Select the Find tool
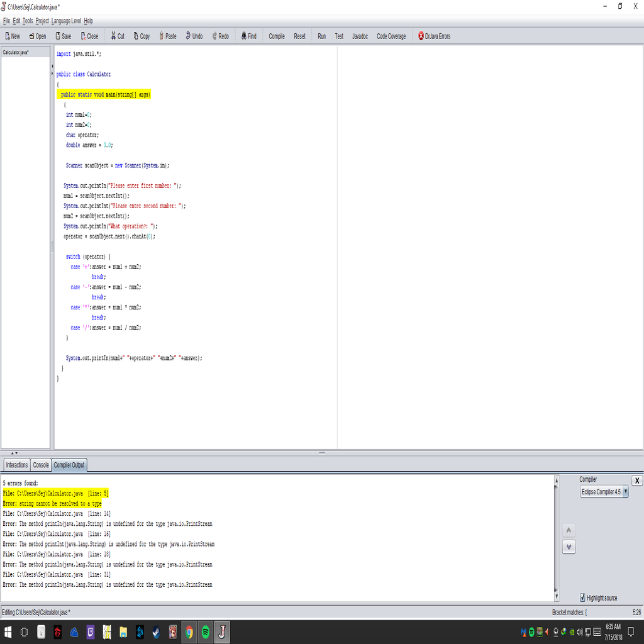644x644 pixels. click(248, 36)
